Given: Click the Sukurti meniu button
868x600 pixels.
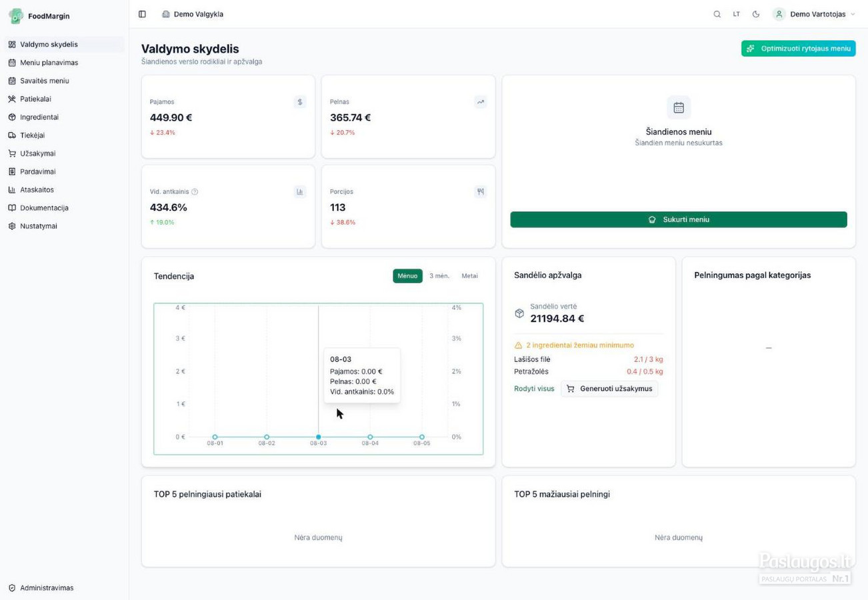Looking at the screenshot, I should pos(679,219).
